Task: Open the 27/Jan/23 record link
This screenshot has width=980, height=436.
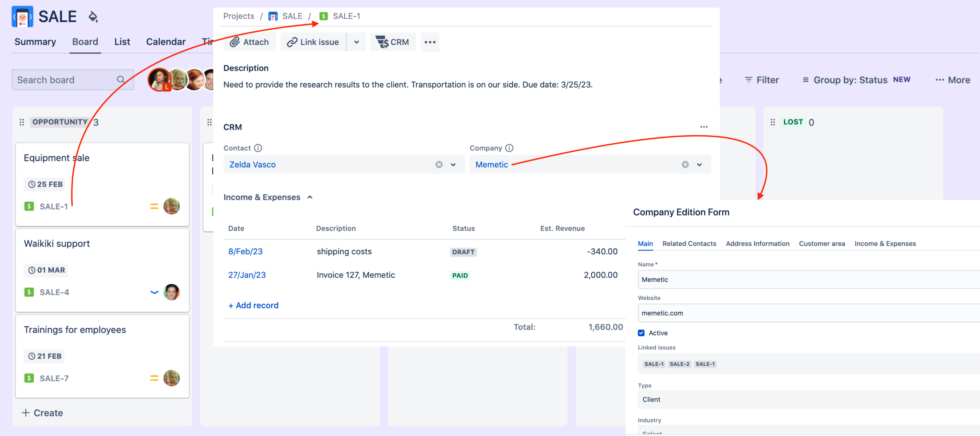Action: (x=246, y=275)
